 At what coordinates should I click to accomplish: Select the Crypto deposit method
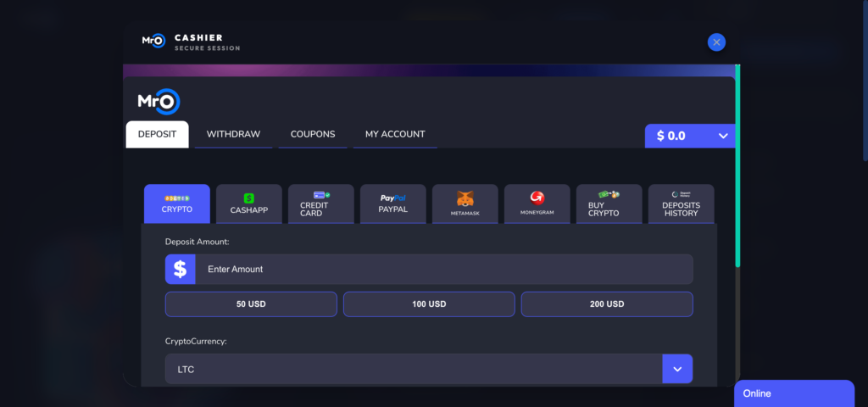pyautogui.click(x=177, y=203)
